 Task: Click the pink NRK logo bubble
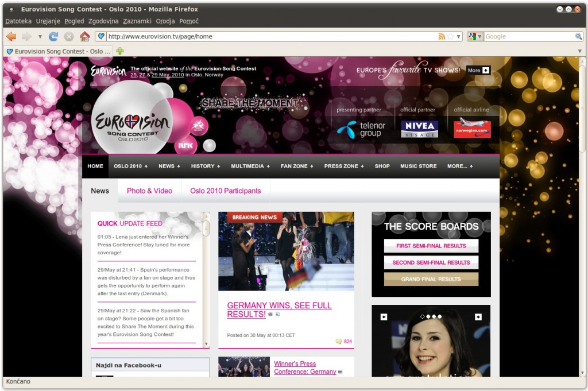185,145
